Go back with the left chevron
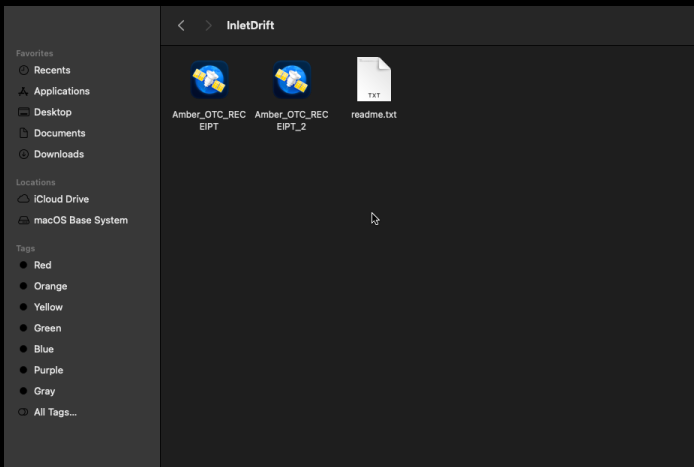Screen dimensions: 694x467 coord(181,26)
